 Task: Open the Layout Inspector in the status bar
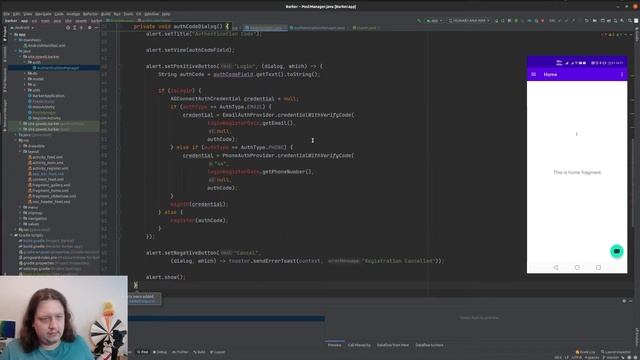click(616, 352)
